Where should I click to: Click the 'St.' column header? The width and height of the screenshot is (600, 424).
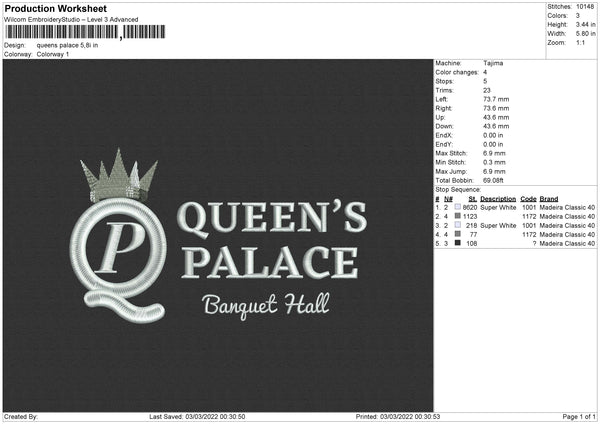click(x=473, y=199)
